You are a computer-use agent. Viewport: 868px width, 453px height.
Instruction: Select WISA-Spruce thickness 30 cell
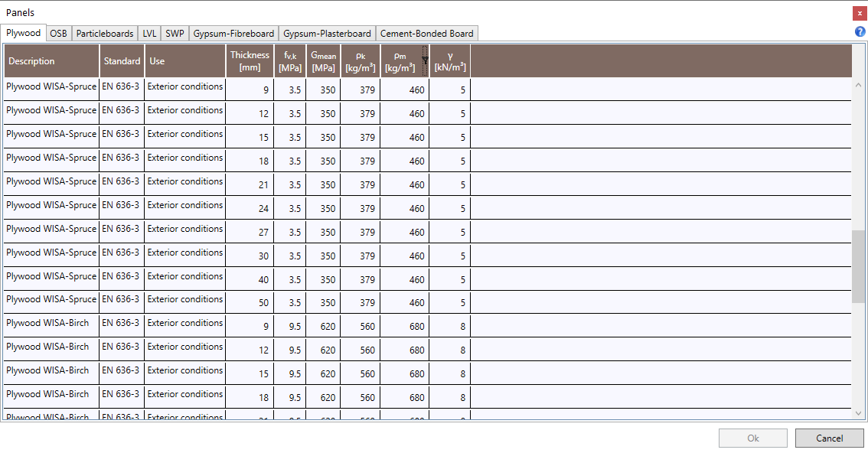click(250, 256)
